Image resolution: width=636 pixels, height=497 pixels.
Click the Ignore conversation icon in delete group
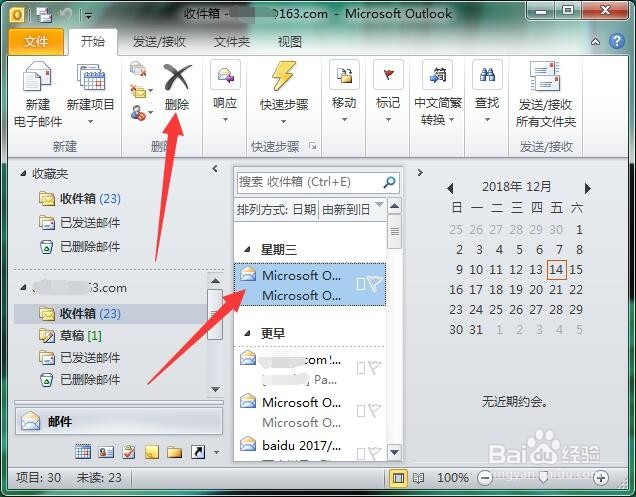click(x=138, y=69)
